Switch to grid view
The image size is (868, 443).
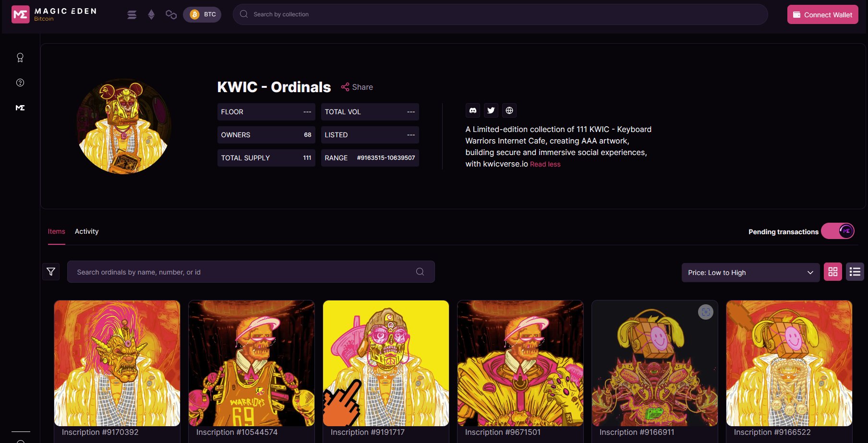833,272
